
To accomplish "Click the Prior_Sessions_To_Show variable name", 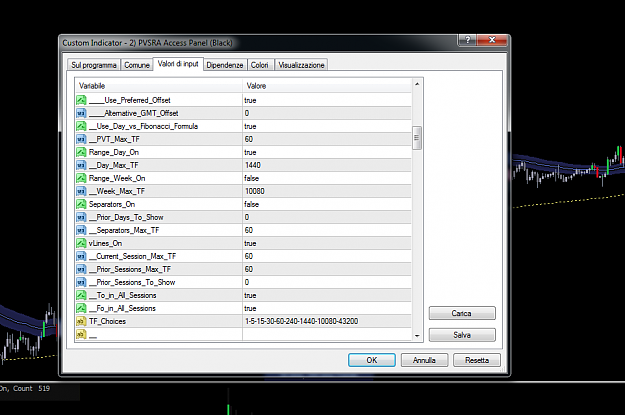I will point(132,282).
